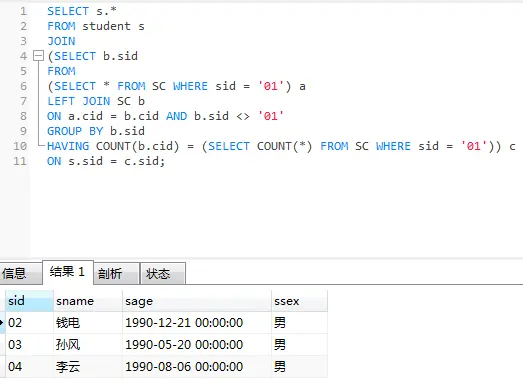
Task: Click line number 6 in the gutter
Action: point(23,86)
